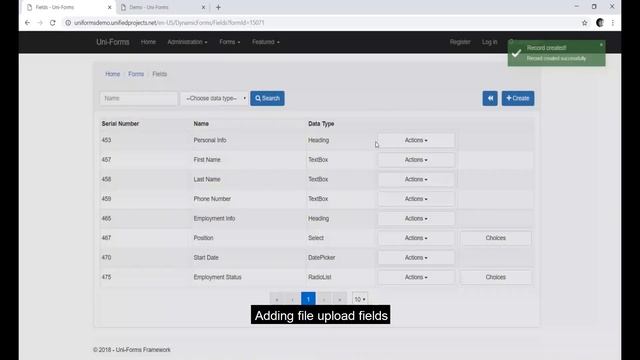Open Actions for Start Date row
640x360 pixels.
pos(416,258)
